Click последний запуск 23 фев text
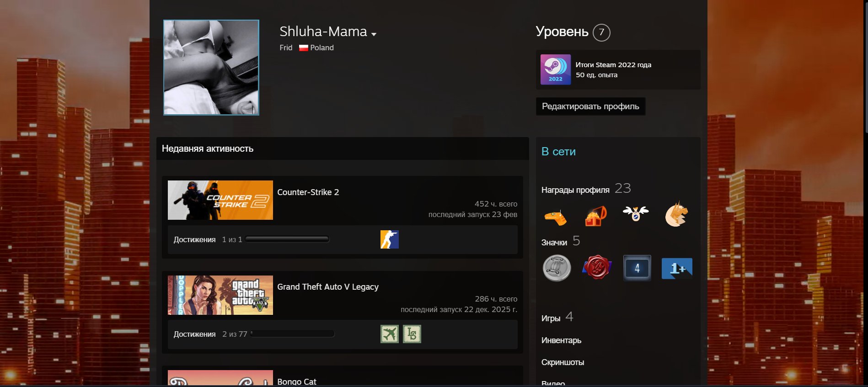Viewport: 868px width, 387px height. click(x=473, y=214)
